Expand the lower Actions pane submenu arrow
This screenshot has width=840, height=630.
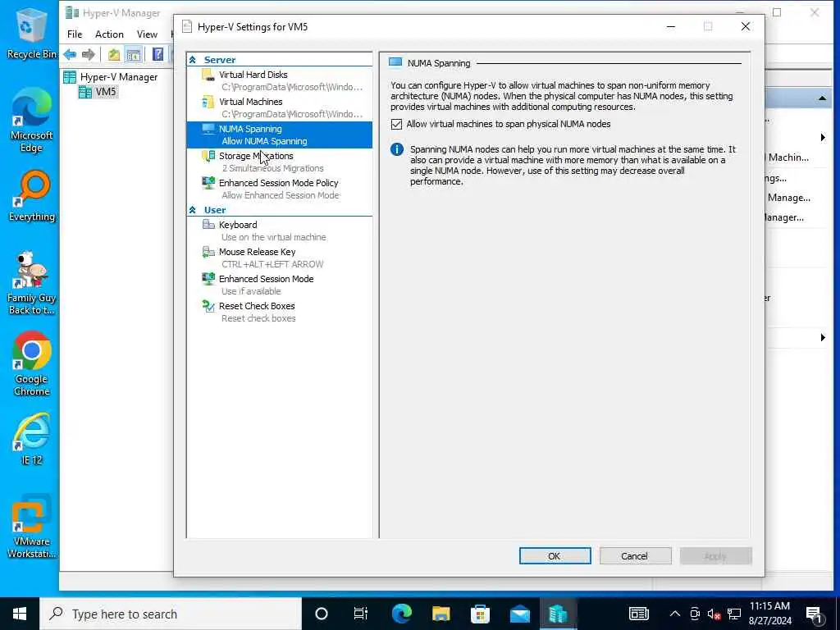[823, 337]
